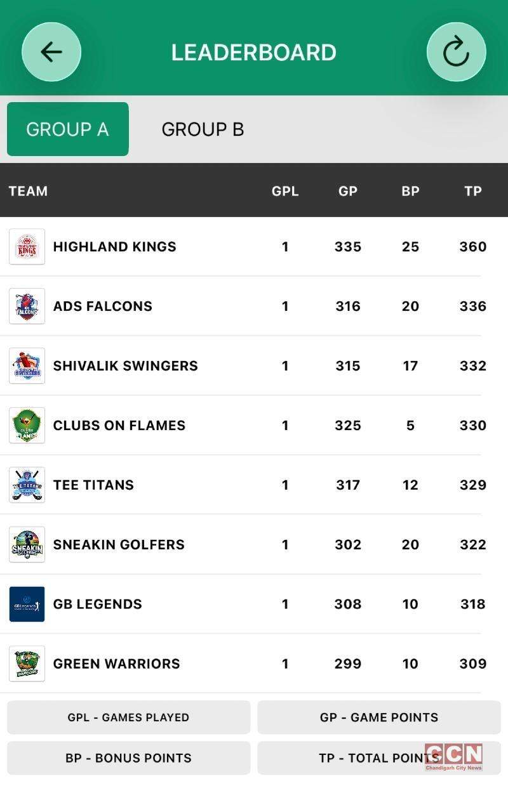Image resolution: width=508 pixels, height=812 pixels.
Task: Click the BP column header
Action: 410,191
